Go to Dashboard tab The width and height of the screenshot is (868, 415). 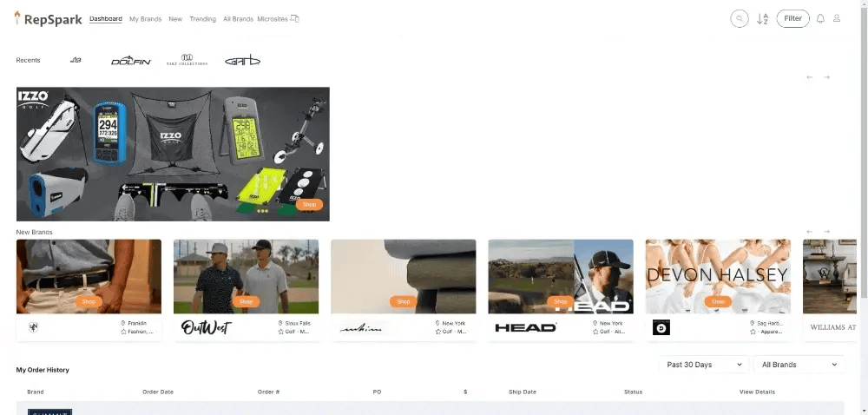[x=106, y=19]
